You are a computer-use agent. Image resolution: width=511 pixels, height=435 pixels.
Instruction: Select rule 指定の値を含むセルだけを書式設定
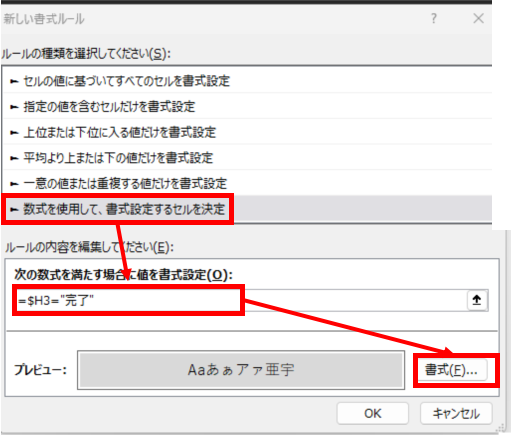pos(247,107)
